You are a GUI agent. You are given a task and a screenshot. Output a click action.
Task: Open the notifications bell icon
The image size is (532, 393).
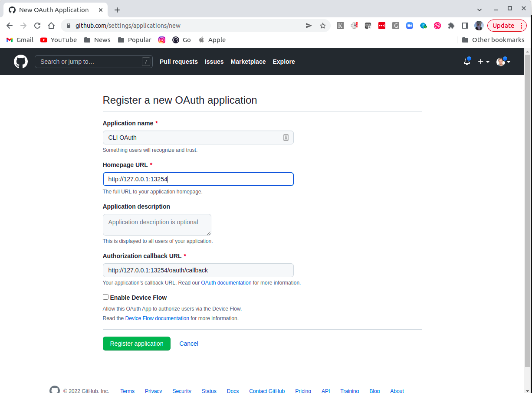click(x=467, y=62)
